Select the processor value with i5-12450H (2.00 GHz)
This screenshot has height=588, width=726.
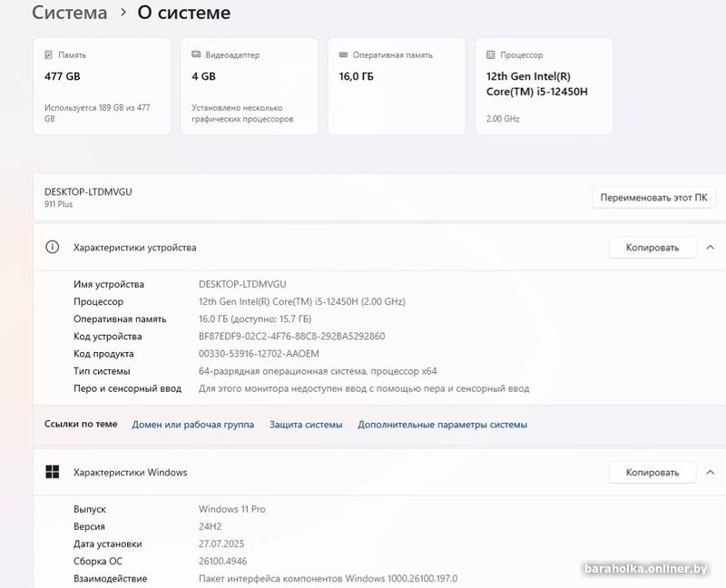pyautogui.click(x=302, y=301)
